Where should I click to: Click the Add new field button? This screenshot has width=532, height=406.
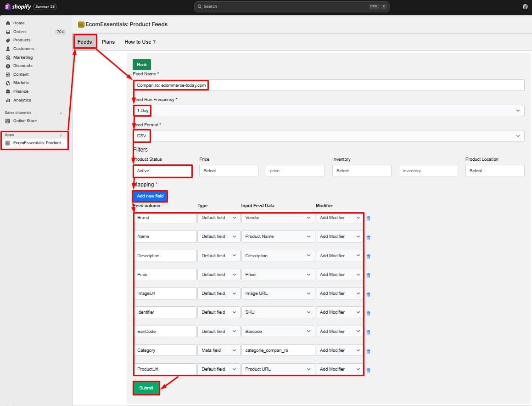150,195
